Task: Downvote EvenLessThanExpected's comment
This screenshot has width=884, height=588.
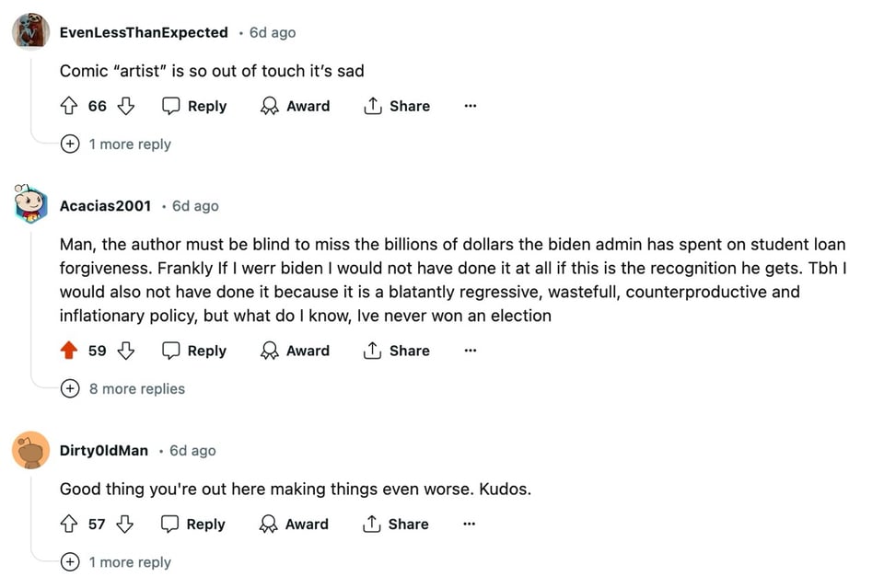Action: coord(125,106)
